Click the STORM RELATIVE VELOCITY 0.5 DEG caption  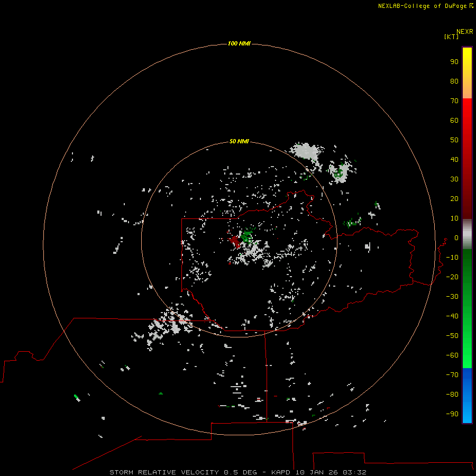[183, 472]
